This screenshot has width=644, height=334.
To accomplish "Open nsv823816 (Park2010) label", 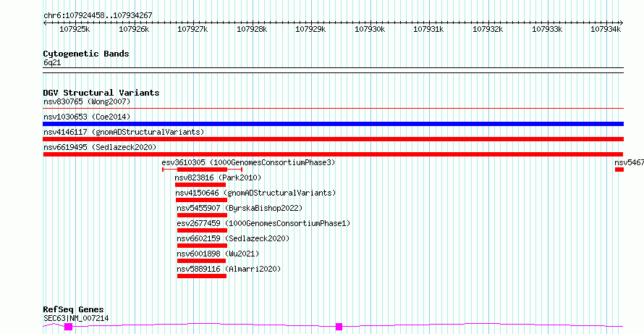I will [x=218, y=178].
